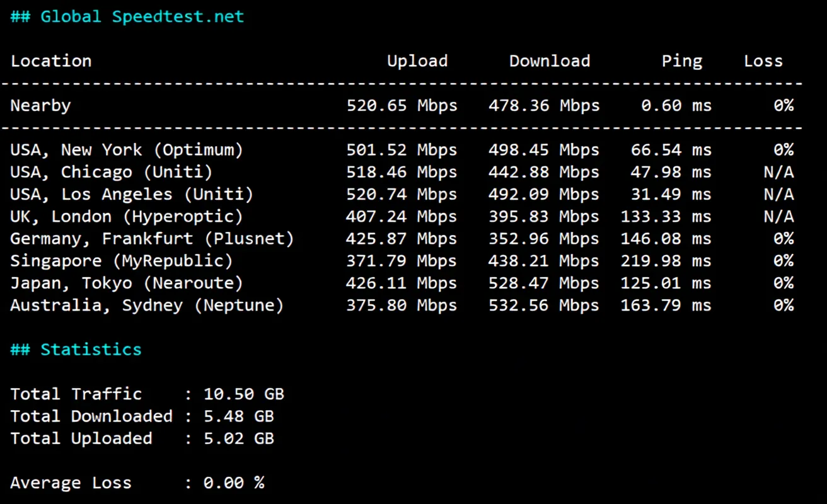The height and width of the screenshot is (504, 827).
Task: Click the Japan, Tokyo (Nearoute) entry
Action: [x=126, y=283]
